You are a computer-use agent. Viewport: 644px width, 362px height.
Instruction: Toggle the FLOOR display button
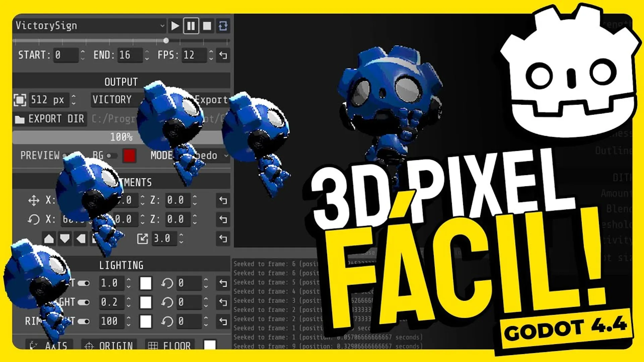tap(170, 345)
